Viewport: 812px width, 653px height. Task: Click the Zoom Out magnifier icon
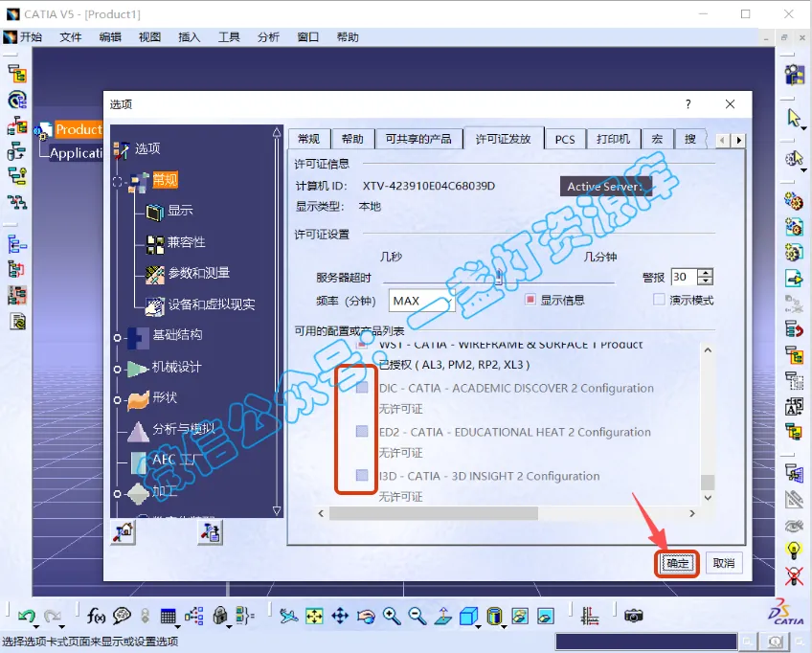coord(417,616)
